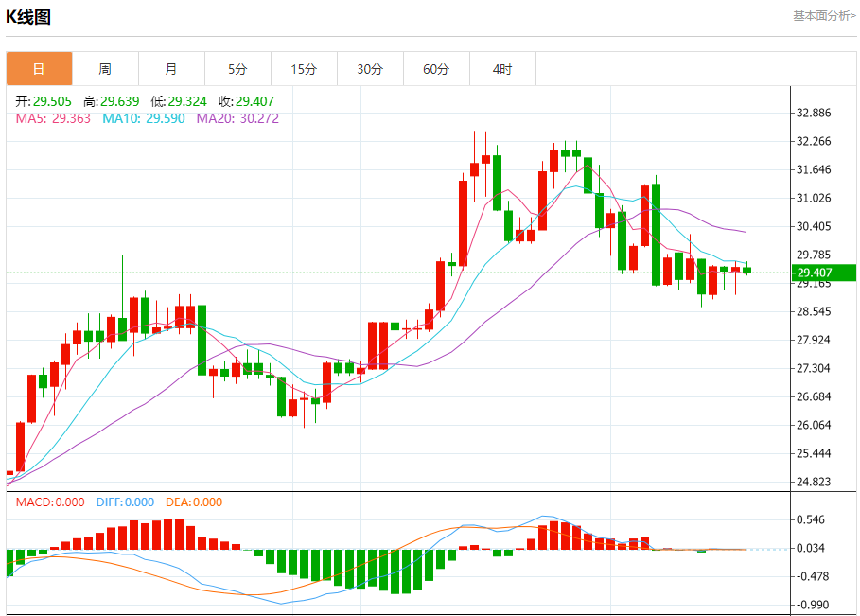Open the 基本面分析> link
The height and width of the screenshot is (616, 860).
pos(824,16)
